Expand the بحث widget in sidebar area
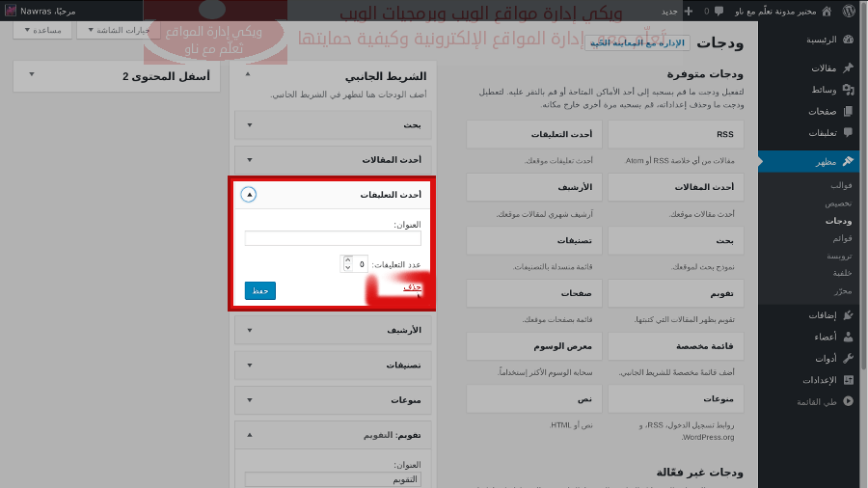This screenshot has height=488, width=868. tap(249, 124)
